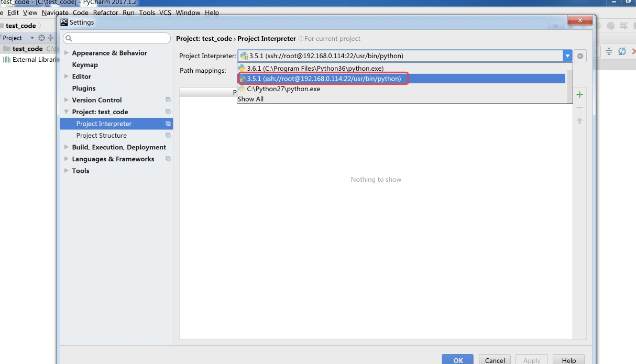Expand the Languages & Frameworks section
Image resolution: width=636 pixels, height=364 pixels.
67,159
